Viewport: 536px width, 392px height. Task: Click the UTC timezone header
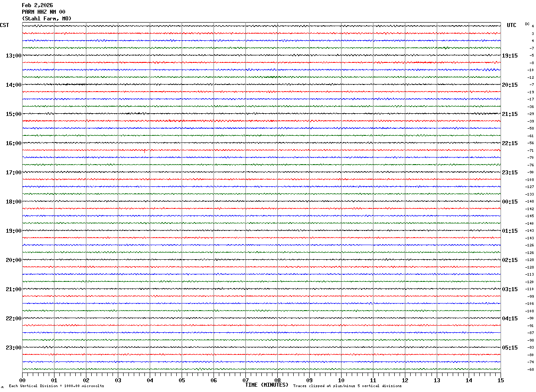point(512,25)
